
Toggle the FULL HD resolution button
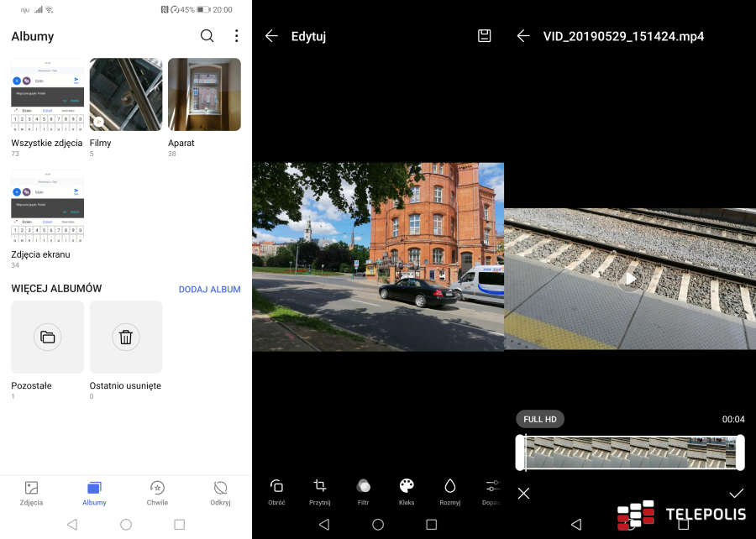point(539,419)
